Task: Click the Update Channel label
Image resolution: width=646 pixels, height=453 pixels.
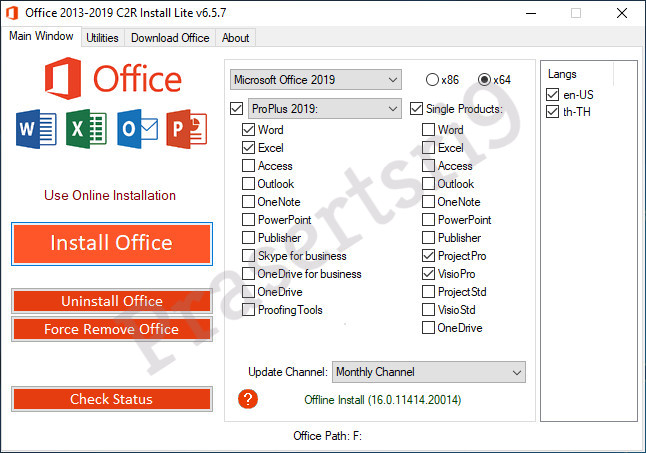Action: point(288,372)
